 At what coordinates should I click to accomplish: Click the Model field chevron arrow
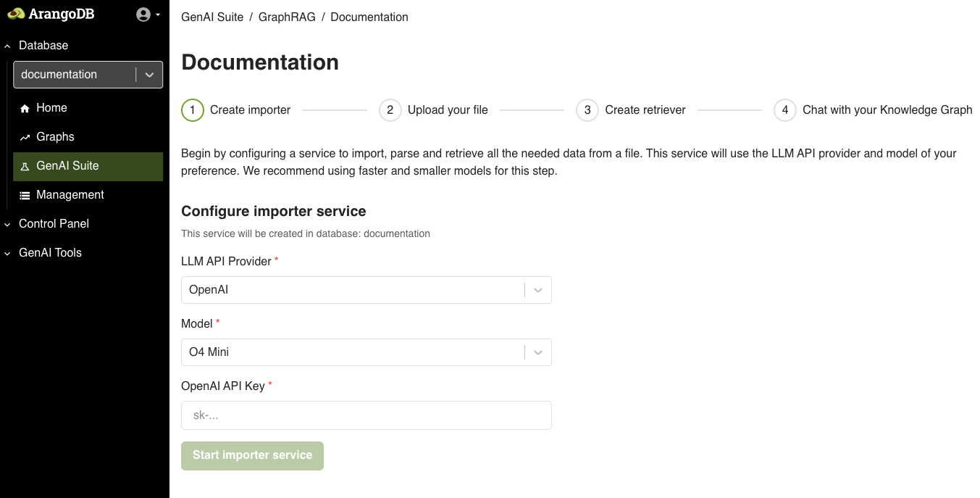[x=538, y=352]
